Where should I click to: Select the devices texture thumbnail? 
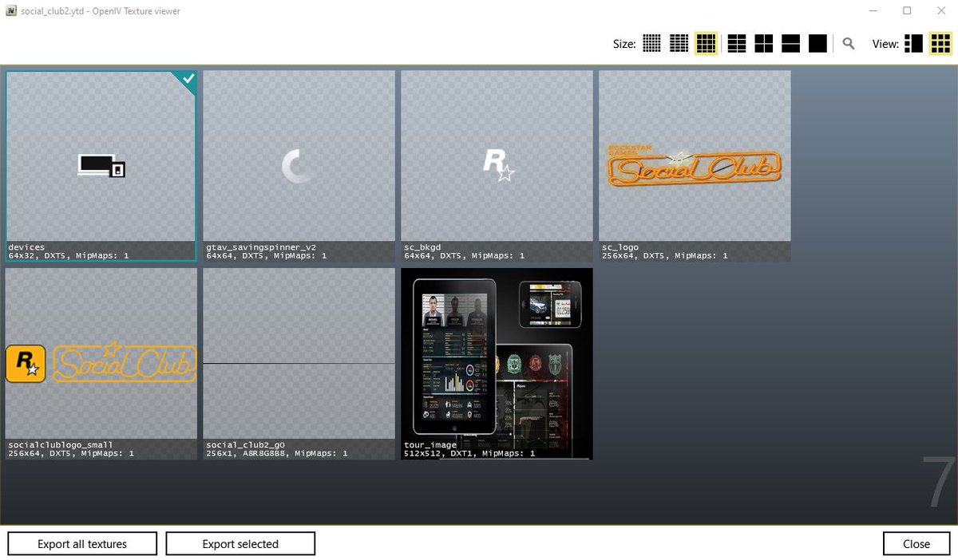[x=101, y=166]
